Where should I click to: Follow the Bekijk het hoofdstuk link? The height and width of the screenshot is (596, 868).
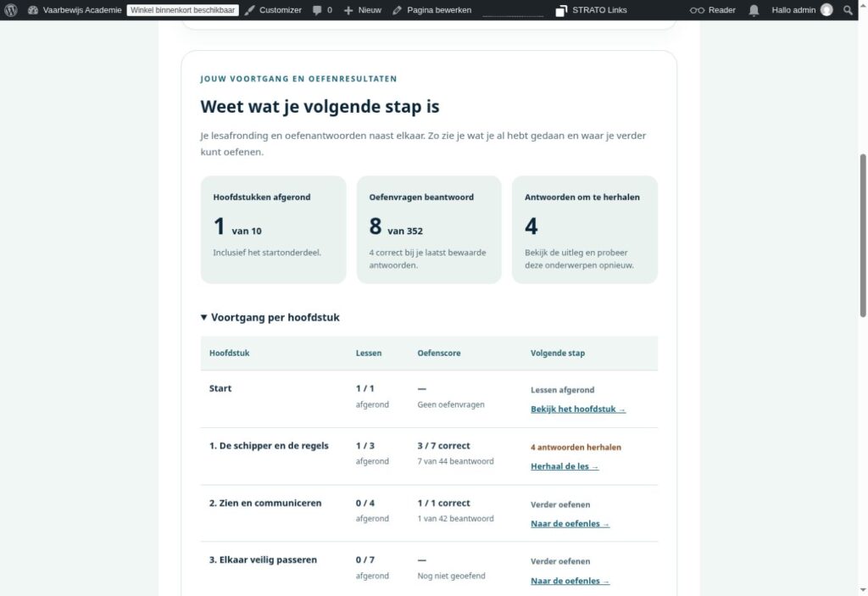(x=578, y=409)
